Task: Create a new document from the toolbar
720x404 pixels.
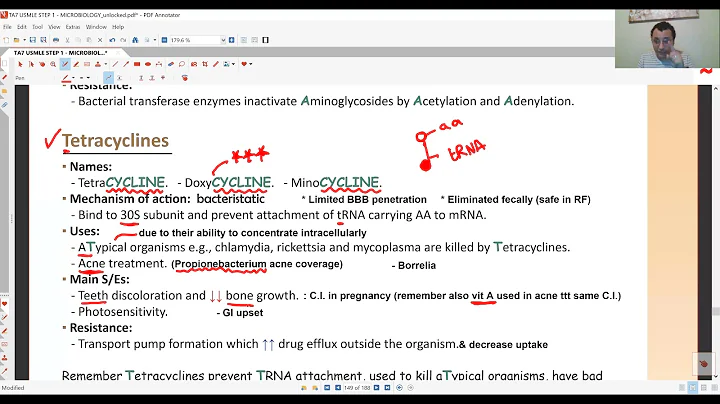Action: [x=6, y=40]
